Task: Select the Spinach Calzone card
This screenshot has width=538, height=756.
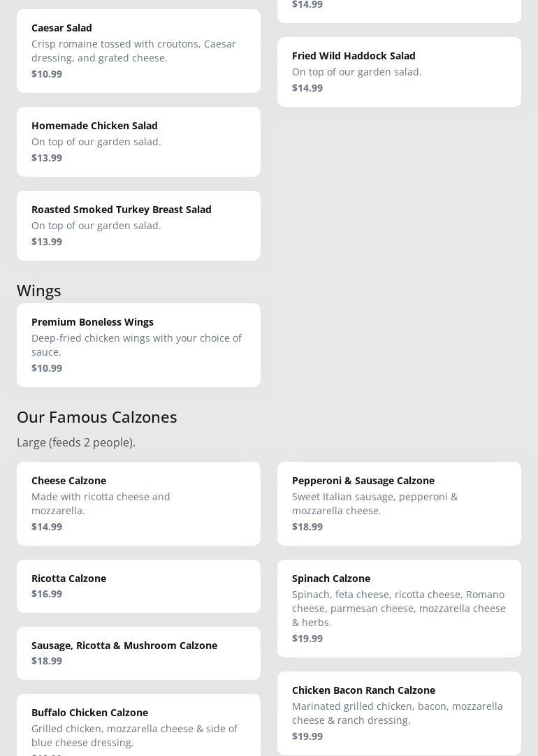Action: [x=399, y=608]
